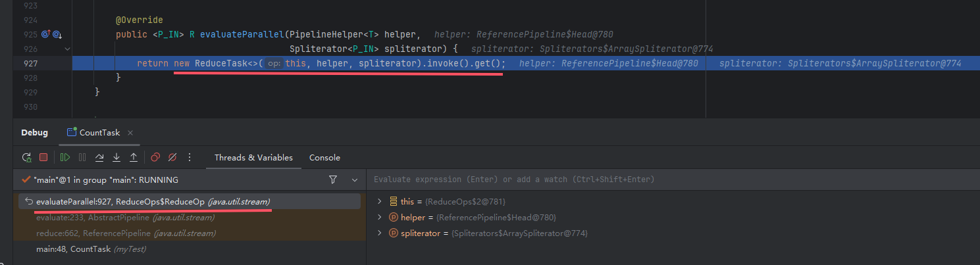
Task: Click the Pause Program icon
Action: pyautogui.click(x=82, y=158)
